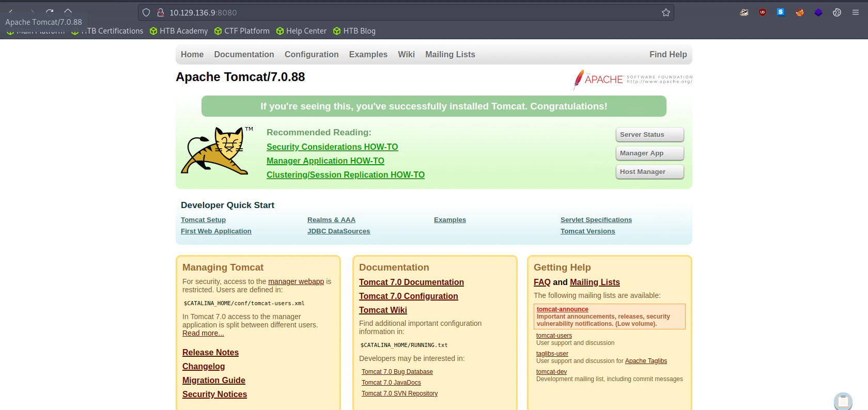Open the Tomcat Versions link
Viewport: 868px width, 410px height.
[x=587, y=231]
